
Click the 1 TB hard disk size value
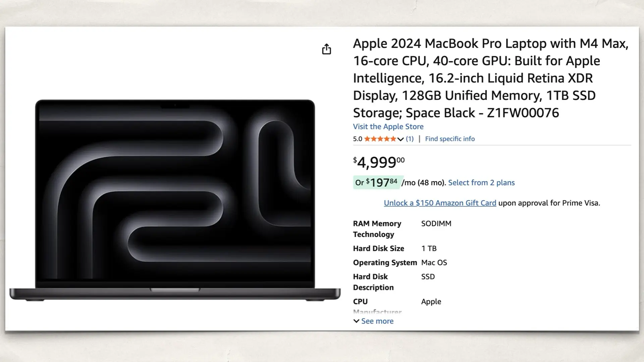coord(429,248)
